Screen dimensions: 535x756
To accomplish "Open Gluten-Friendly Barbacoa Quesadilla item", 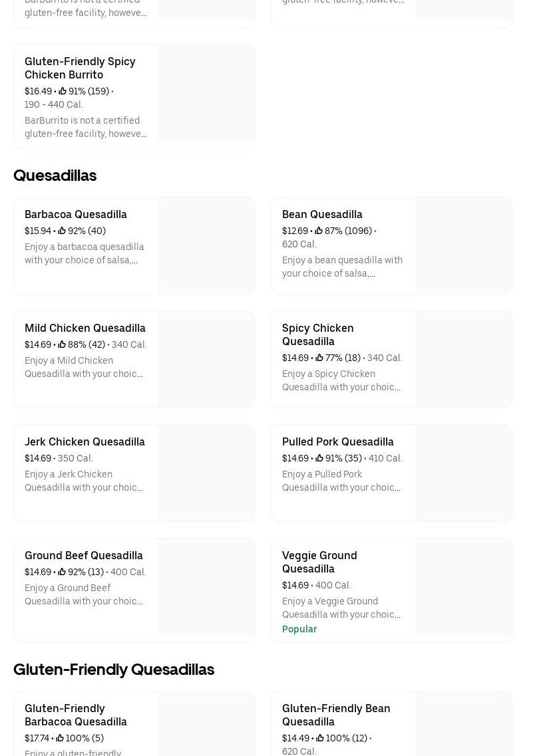I will pyautogui.click(x=76, y=715).
